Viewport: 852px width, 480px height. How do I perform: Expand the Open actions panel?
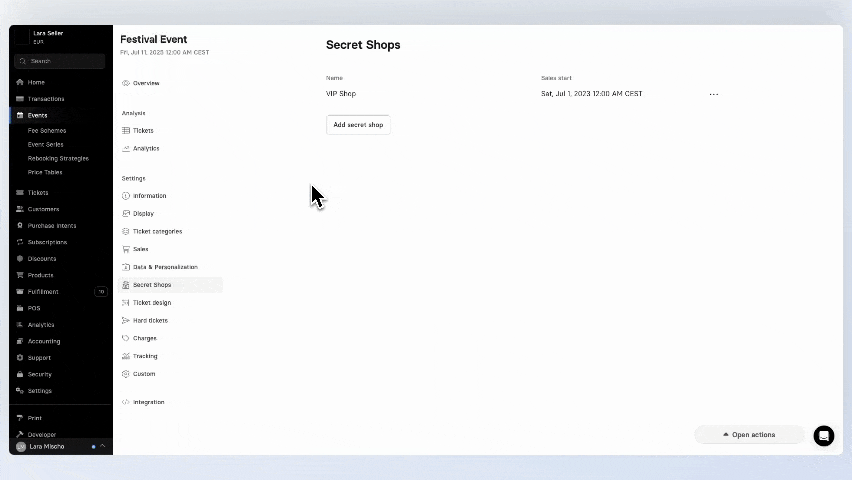[x=749, y=435]
